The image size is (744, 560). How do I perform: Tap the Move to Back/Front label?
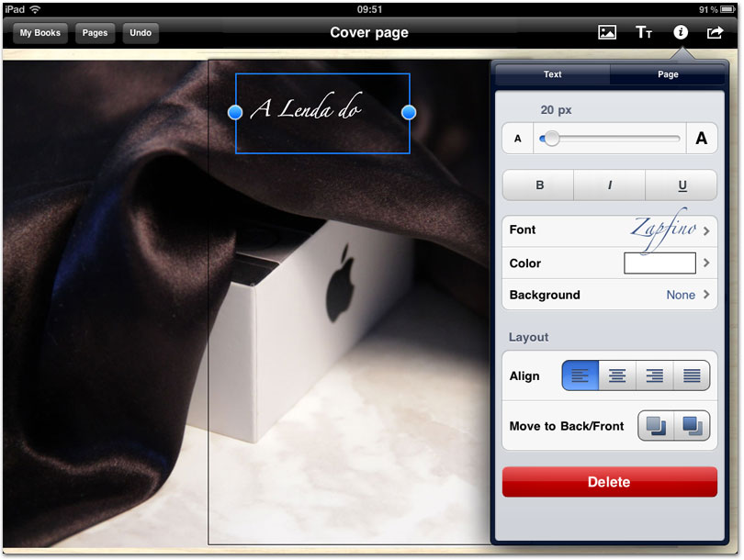pyautogui.click(x=567, y=426)
